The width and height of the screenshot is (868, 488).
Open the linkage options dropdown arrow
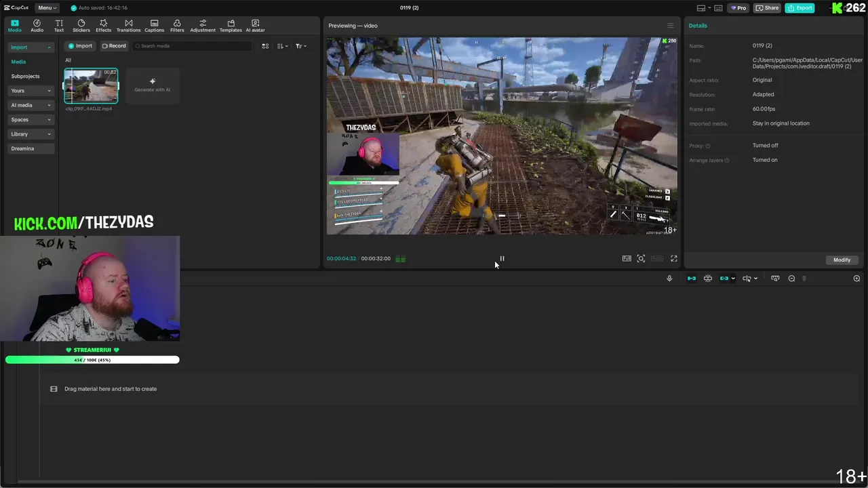tap(733, 279)
